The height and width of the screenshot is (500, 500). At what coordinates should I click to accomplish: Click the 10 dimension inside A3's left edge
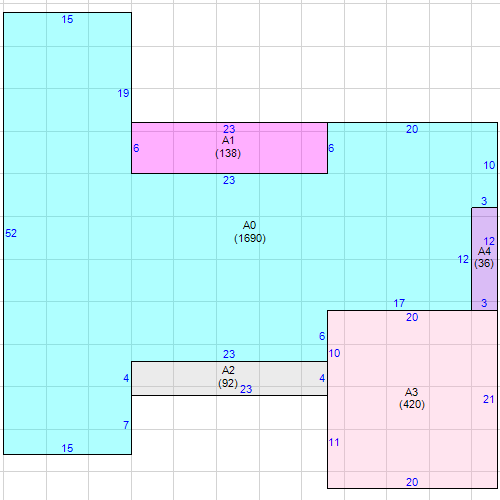click(x=334, y=353)
